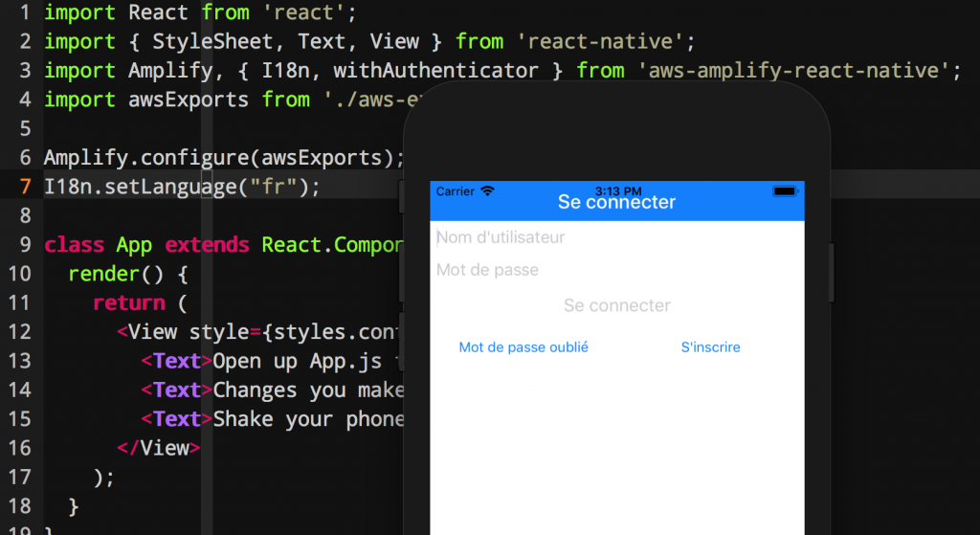Screen dimensions: 980x535
Task: Click withAuthenticator in the import statement
Action: [x=435, y=71]
